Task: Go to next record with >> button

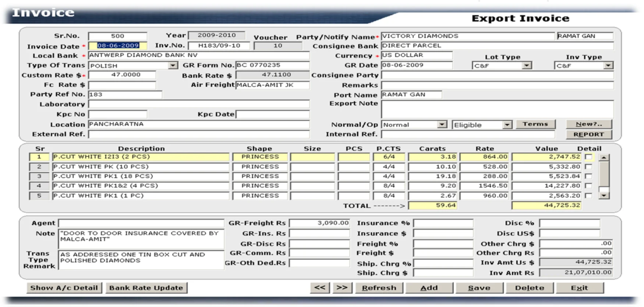Action: (x=342, y=287)
